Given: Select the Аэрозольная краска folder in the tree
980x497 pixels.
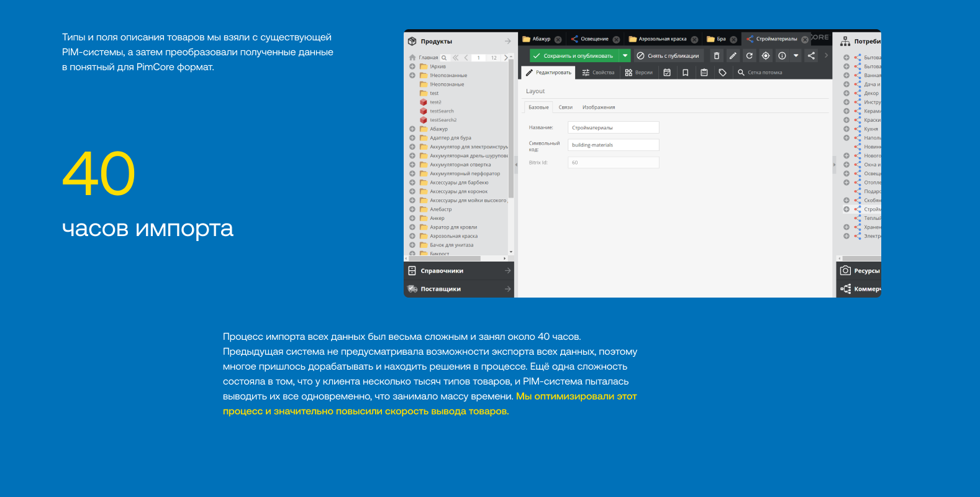Looking at the screenshot, I should [x=453, y=236].
